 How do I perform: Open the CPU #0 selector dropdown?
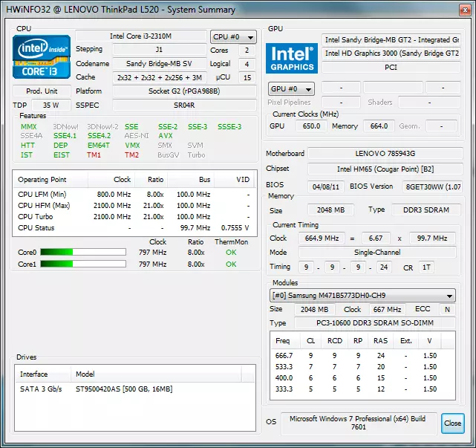(x=233, y=37)
